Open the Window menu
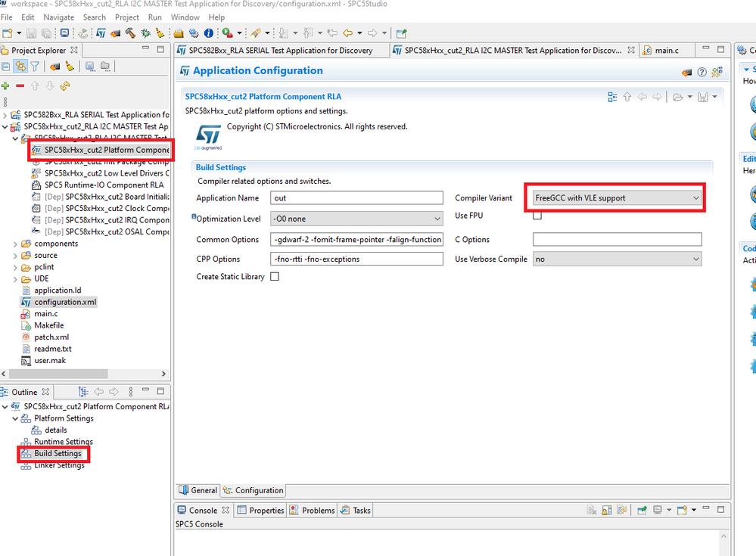The image size is (756, 556). 185,17
